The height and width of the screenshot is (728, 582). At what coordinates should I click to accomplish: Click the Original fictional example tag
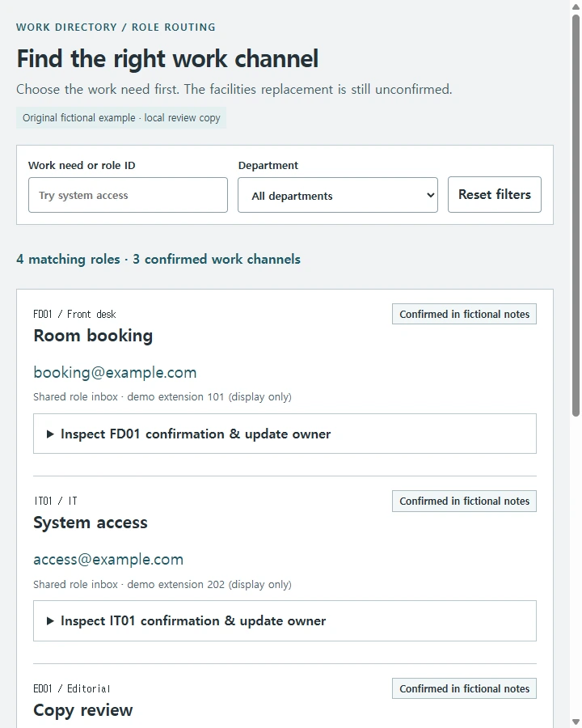pyautogui.click(x=121, y=118)
